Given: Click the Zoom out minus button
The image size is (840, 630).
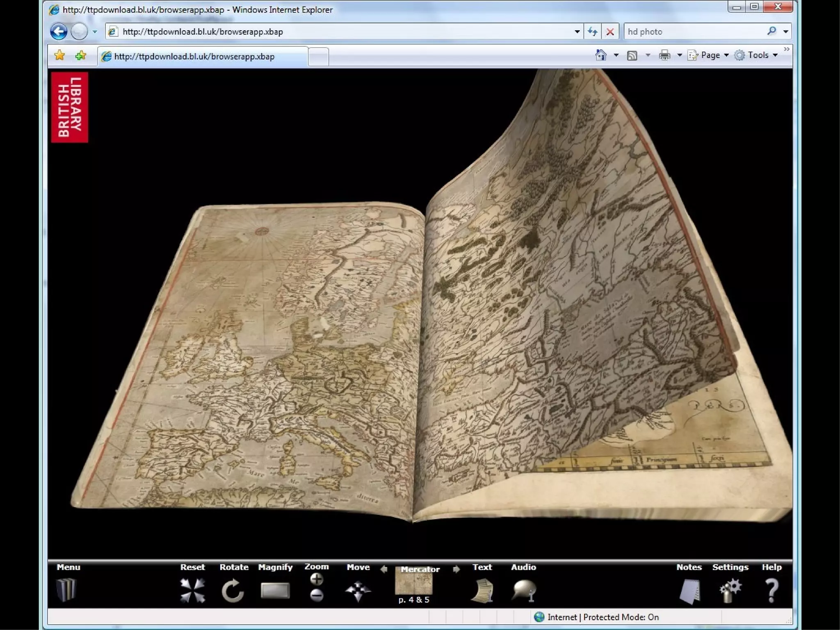Looking at the screenshot, I should point(317,595).
